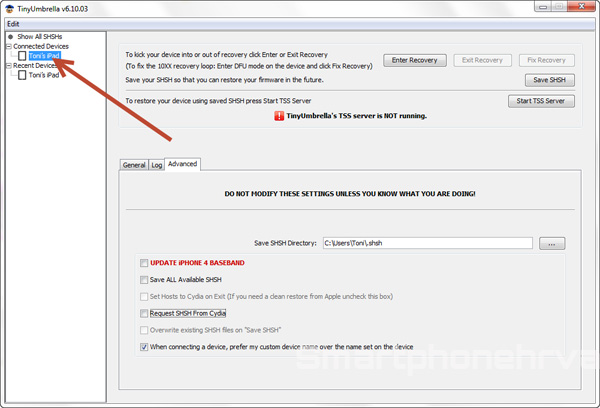The width and height of the screenshot is (600, 408).
Task: Click browse button next to SHSH directory
Action: click(553, 243)
